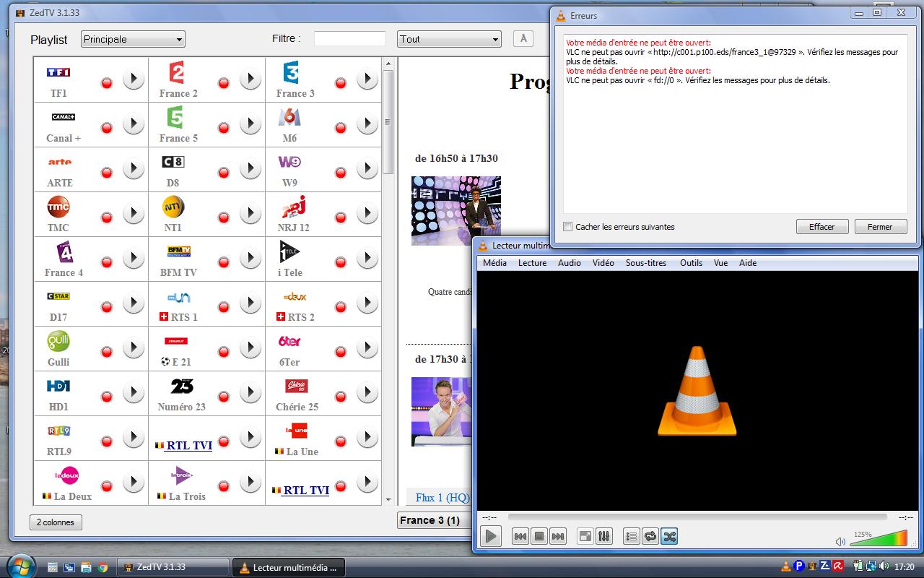924x578 pixels.
Task: Open the 'France 3 (1)' stream dropdown
Action: [x=433, y=520]
